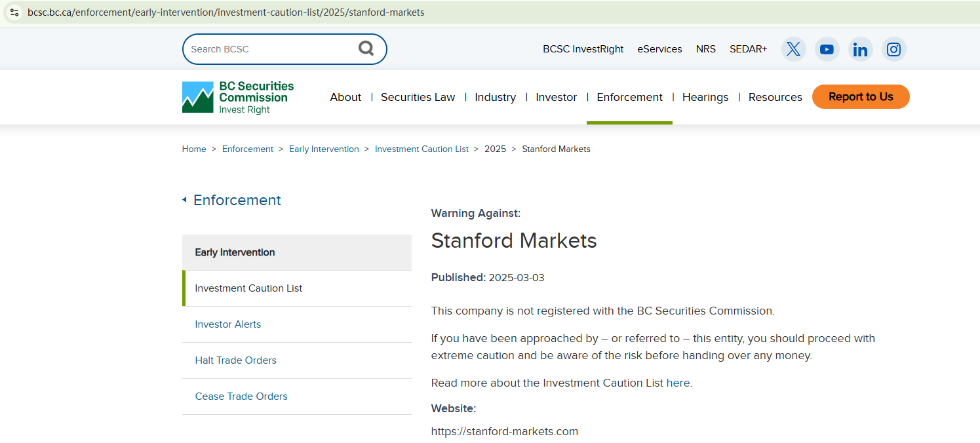980x443 pixels.
Task: Click the BC Securities Commission logo
Action: [238, 97]
